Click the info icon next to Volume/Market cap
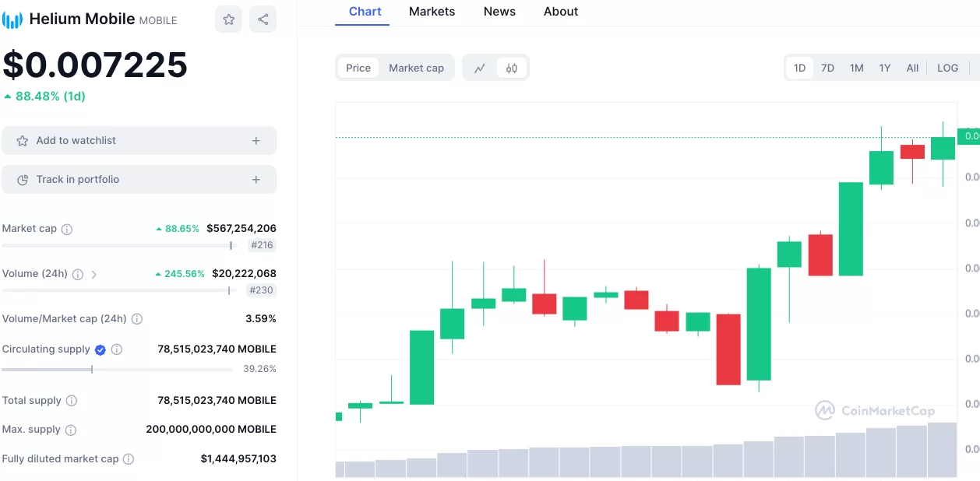 (137, 319)
